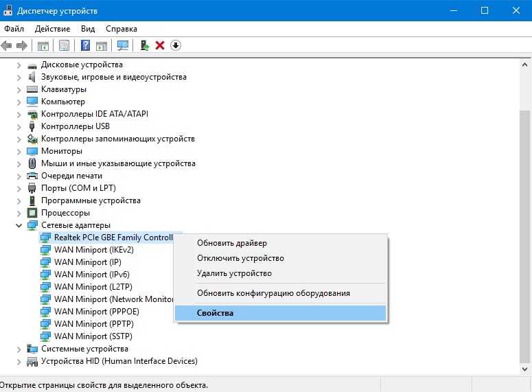
Task: Click the speaker icon of sound devices
Action: (x=32, y=77)
